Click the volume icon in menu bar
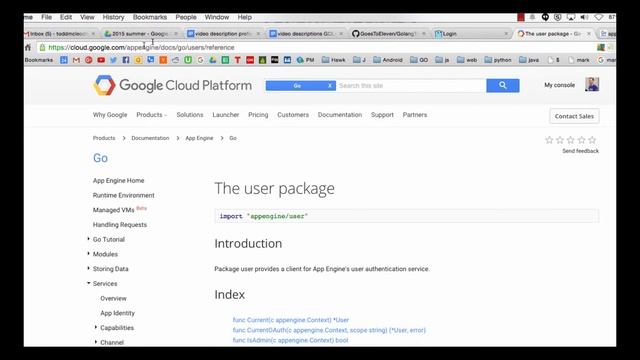 584,17
